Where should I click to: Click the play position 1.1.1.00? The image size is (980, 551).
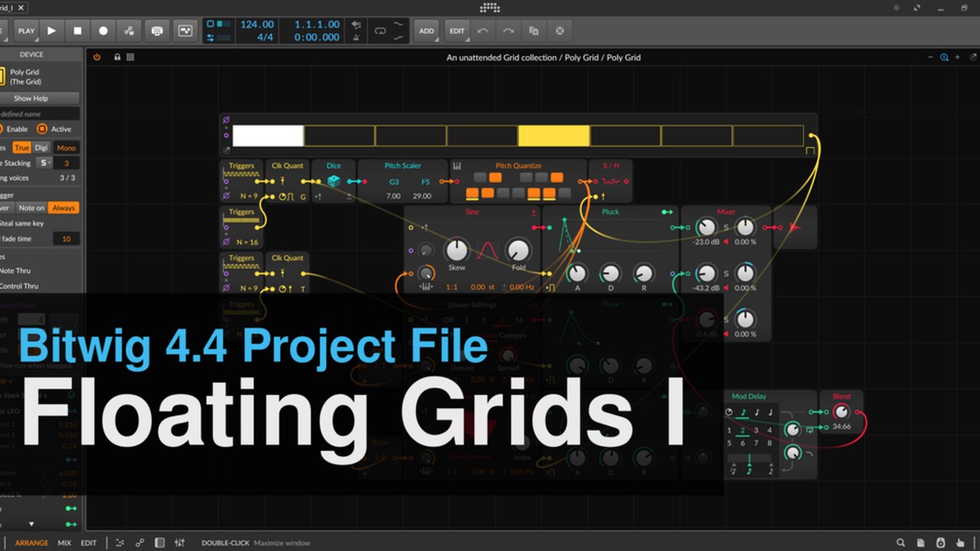pyautogui.click(x=318, y=24)
